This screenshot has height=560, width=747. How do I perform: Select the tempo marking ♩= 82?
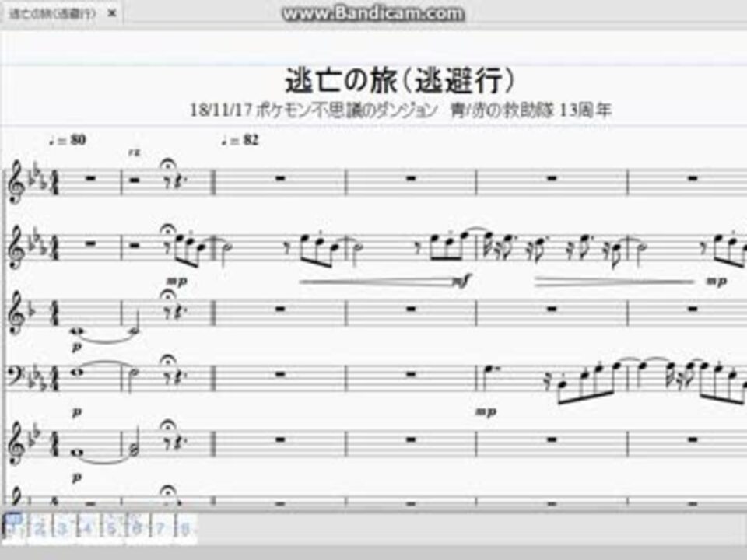pos(240,140)
